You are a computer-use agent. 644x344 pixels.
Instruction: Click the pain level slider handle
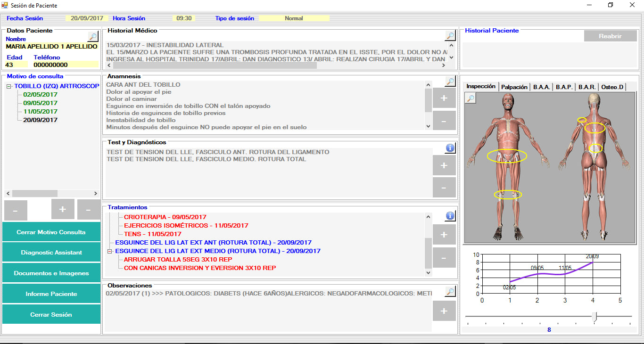pos(594,317)
